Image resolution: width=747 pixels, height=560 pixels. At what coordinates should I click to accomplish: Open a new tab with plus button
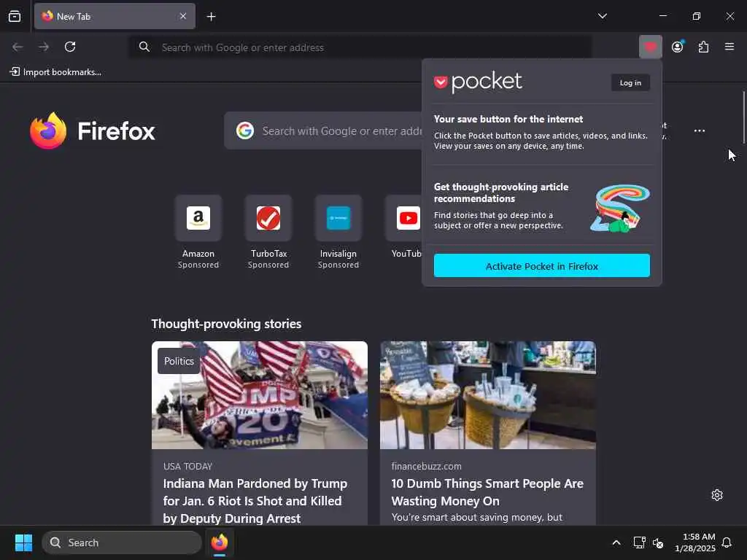coord(211,17)
